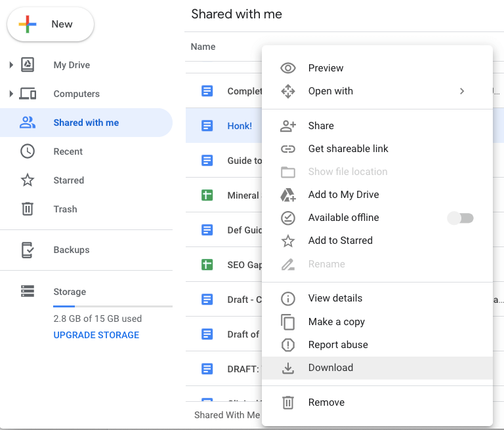Click the Starred star icon in sidebar
504x430 pixels.
click(28, 180)
